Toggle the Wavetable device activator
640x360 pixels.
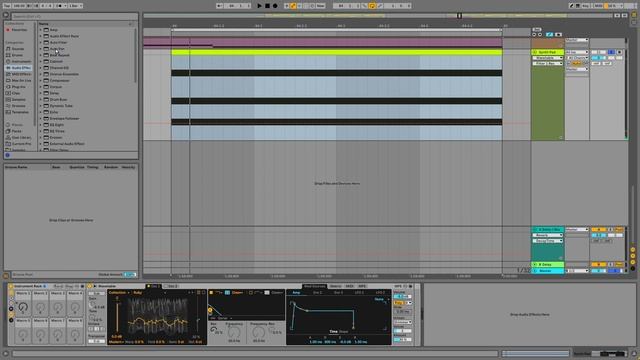(x=89, y=286)
